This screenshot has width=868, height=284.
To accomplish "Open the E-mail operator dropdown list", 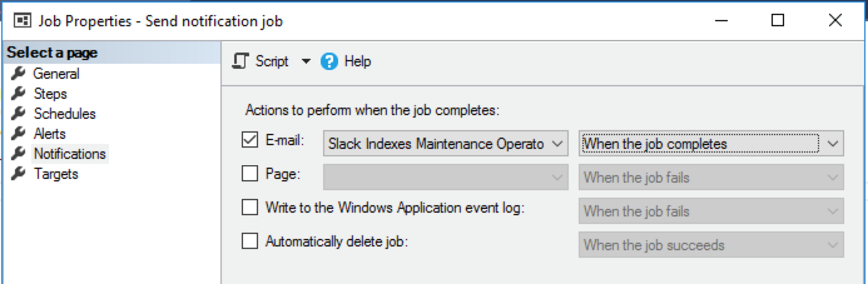I will (x=557, y=144).
